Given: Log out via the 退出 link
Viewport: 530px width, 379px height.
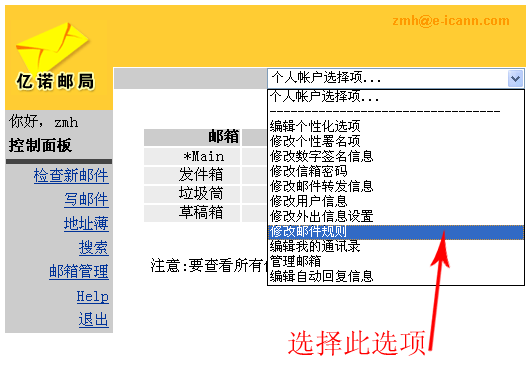Looking at the screenshot, I should [94, 319].
